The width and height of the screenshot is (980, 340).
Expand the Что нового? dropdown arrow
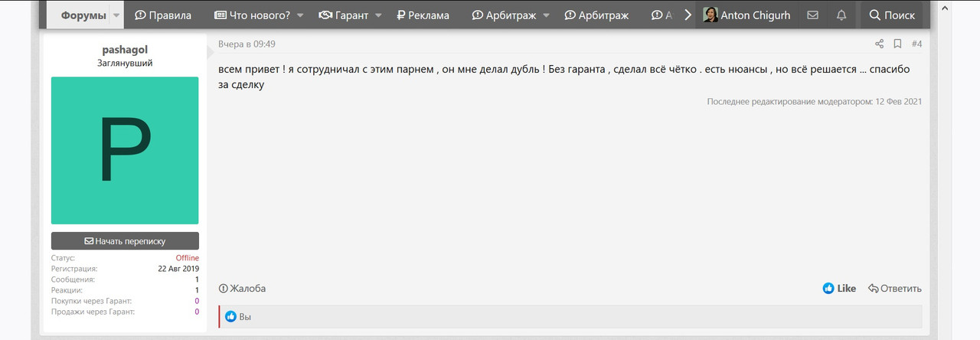click(x=299, y=15)
